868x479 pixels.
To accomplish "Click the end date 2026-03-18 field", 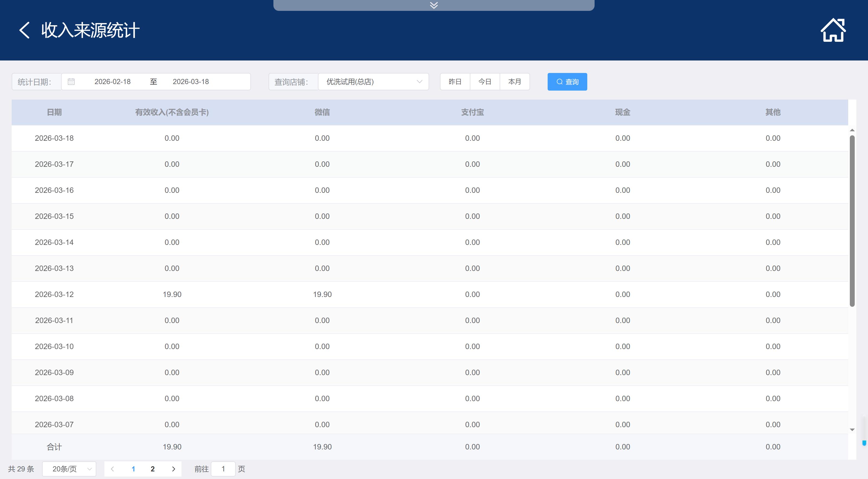I will (191, 82).
